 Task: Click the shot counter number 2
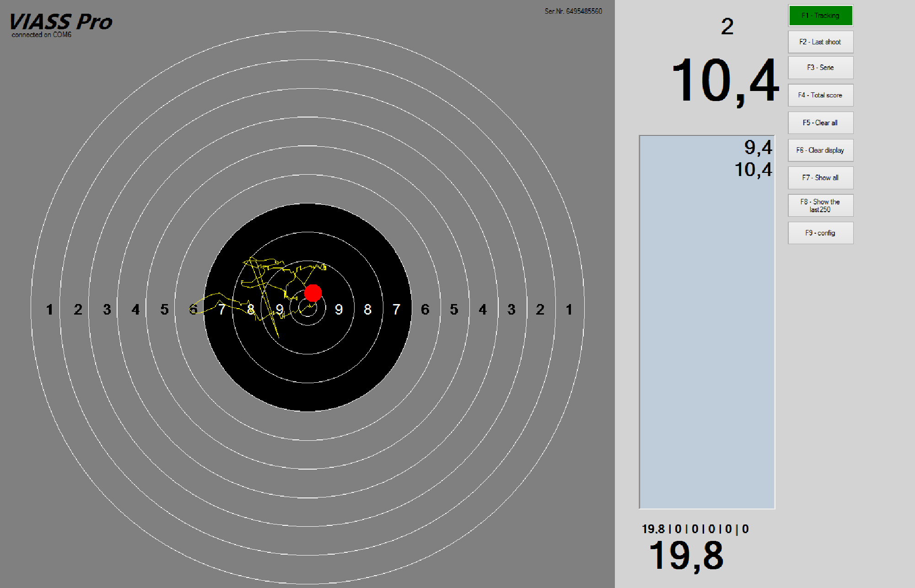pyautogui.click(x=727, y=27)
